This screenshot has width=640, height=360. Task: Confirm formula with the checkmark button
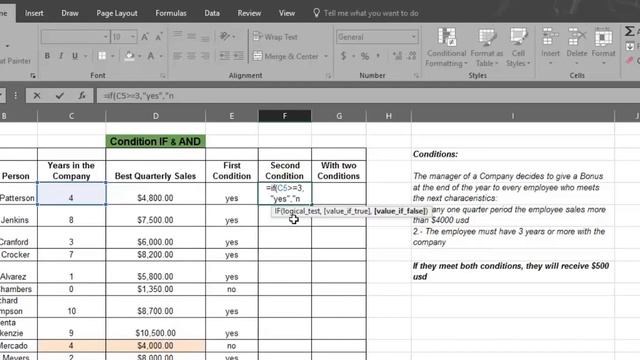pyautogui.click(x=60, y=96)
